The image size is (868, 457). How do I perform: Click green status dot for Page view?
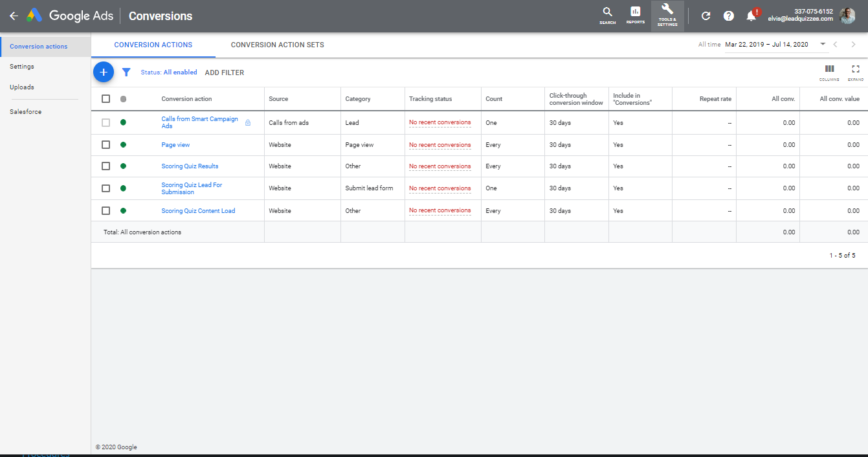coord(123,145)
